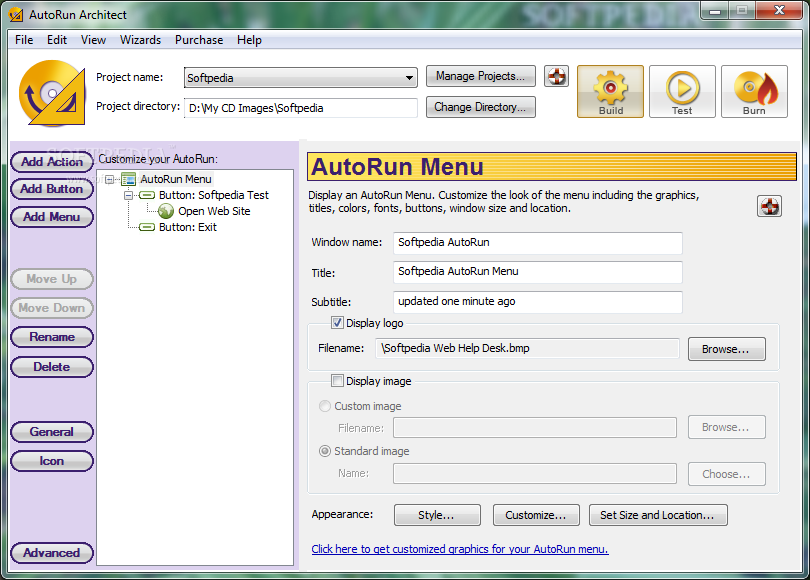Click the Add Action button
810x580 pixels.
click(52, 162)
